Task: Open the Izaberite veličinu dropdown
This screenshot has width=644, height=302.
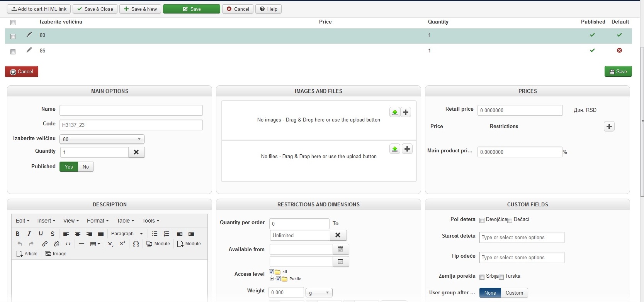Action: pyautogui.click(x=102, y=139)
